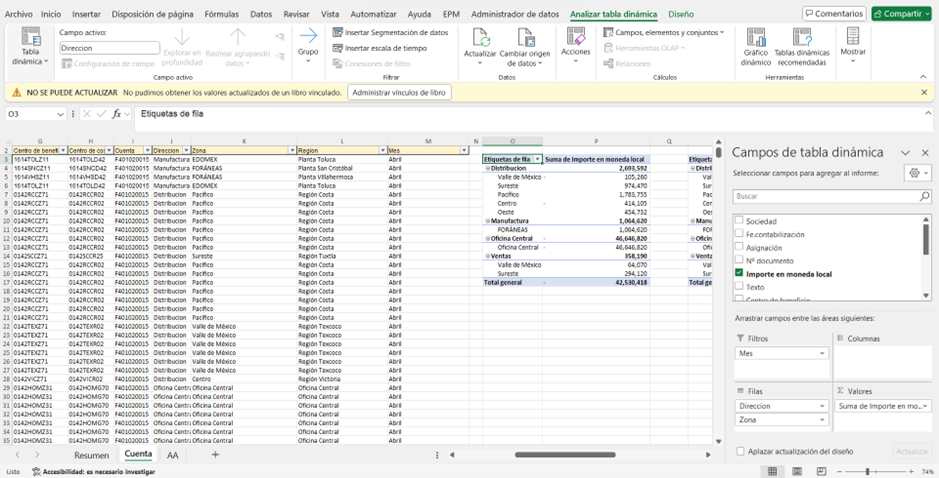
Task: Open the Fórmulas ribbon tab
Action: [221, 14]
